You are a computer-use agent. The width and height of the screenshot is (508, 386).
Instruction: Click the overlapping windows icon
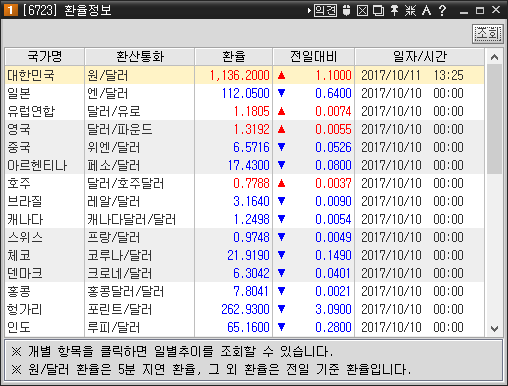click(x=378, y=11)
